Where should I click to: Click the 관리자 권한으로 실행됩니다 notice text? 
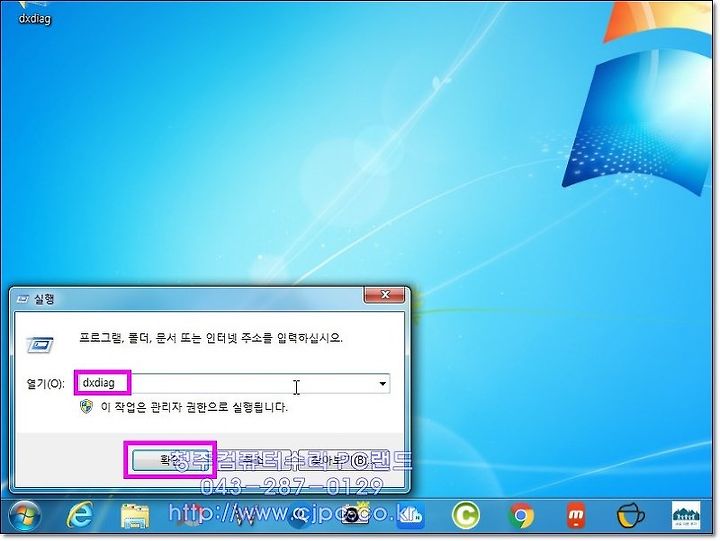point(194,407)
